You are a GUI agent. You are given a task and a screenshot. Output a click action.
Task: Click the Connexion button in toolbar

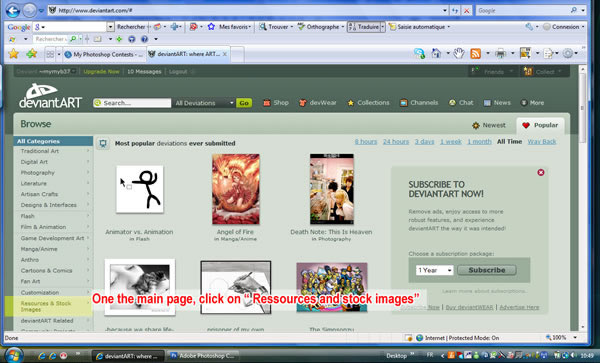[563, 27]
